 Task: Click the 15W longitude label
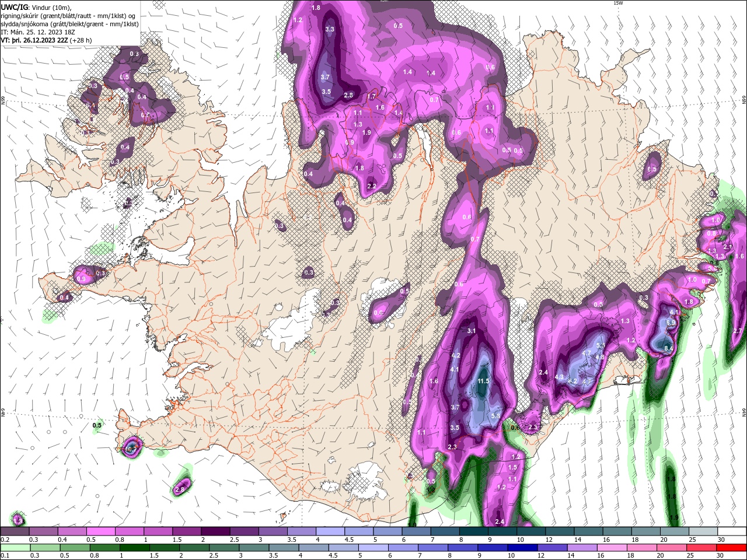[x=618, y=3]
